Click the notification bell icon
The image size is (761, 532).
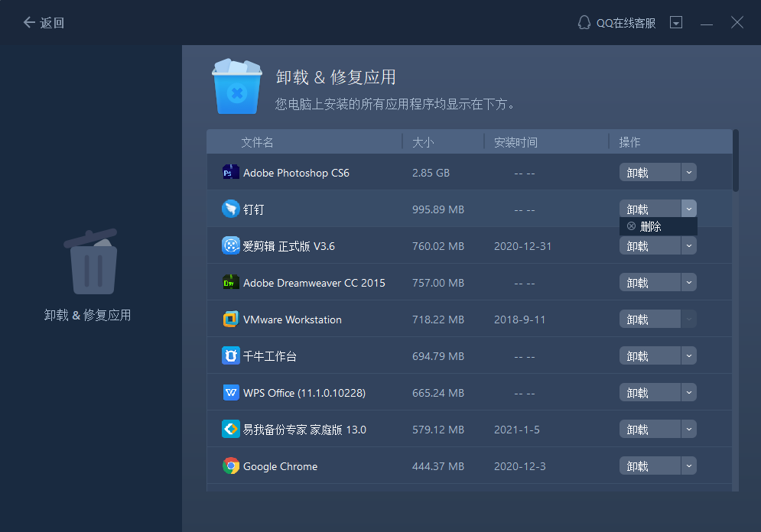[x=583, y=22]
